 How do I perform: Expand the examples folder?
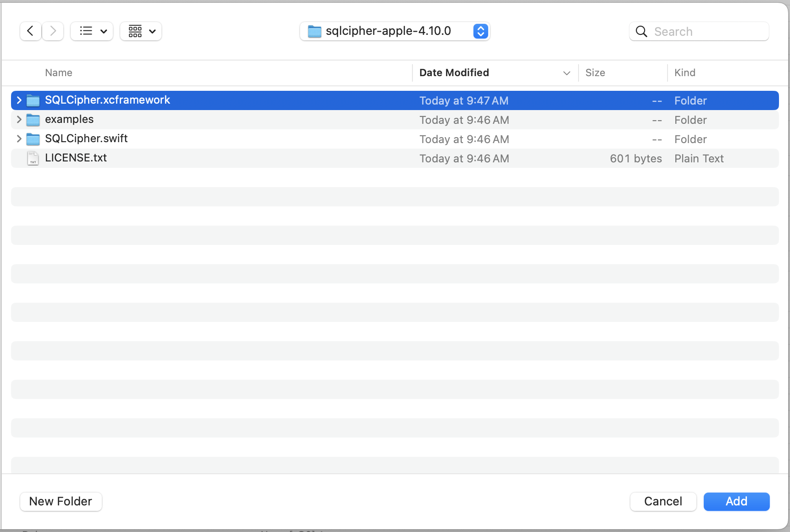point(19,119)
